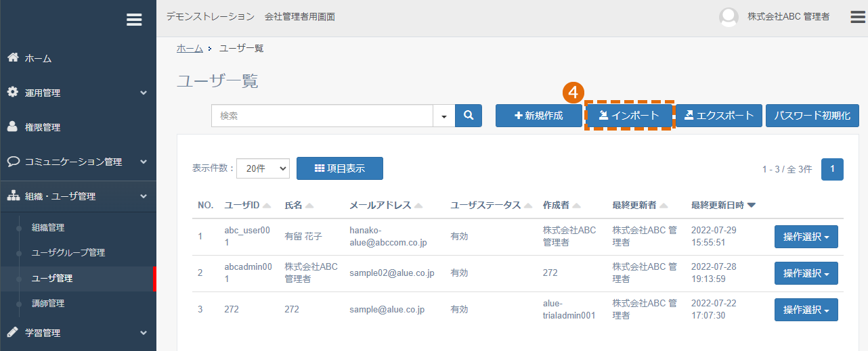The image size is (868, 351).
Task: Click the magnifier search button
Action: 469,116
